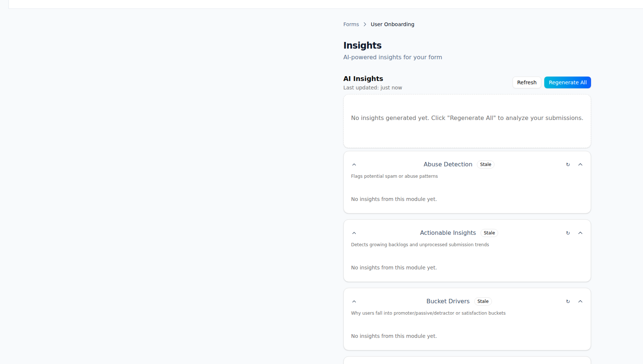Click the Stale badge on Actionable Insights

click(489, 233)
